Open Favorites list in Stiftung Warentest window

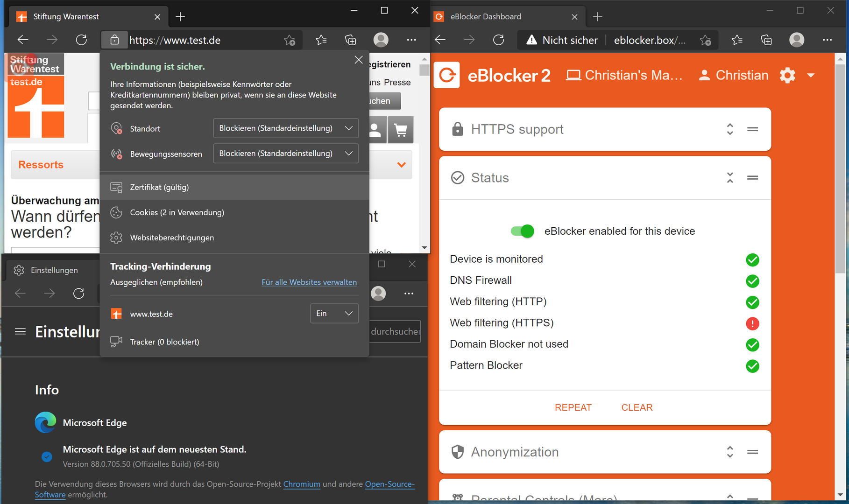pyautogui.click(x=321, y=40)
